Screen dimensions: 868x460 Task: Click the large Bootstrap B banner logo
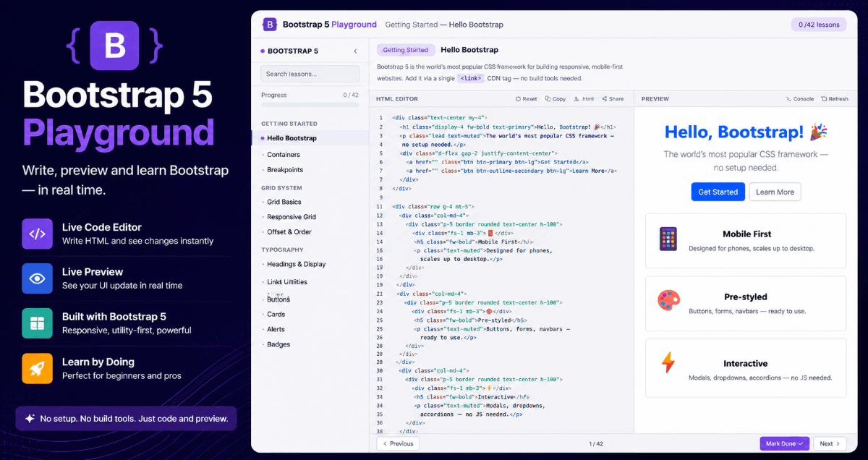114,46
